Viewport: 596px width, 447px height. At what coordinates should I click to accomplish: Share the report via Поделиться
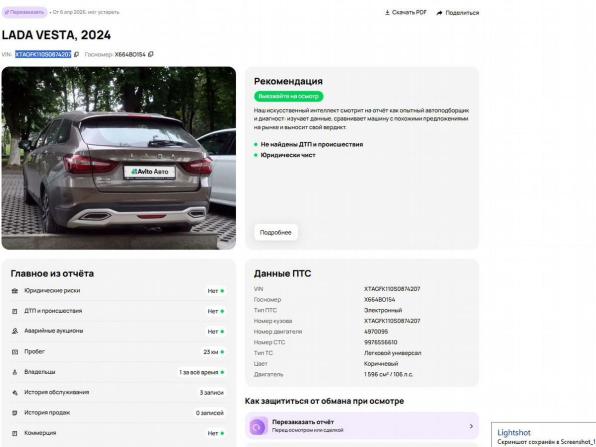coord(458,13)
